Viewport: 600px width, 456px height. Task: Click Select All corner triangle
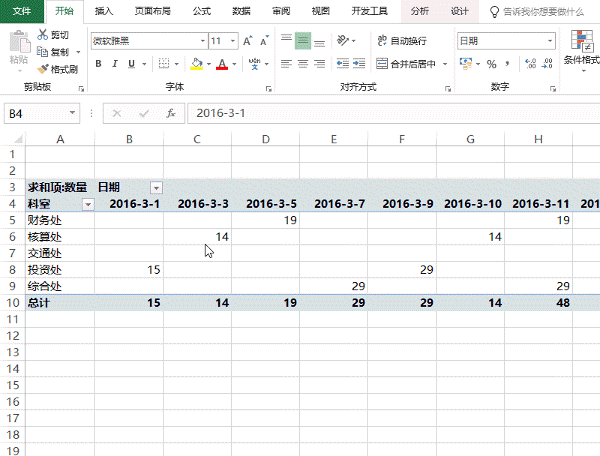click(18, 139)
